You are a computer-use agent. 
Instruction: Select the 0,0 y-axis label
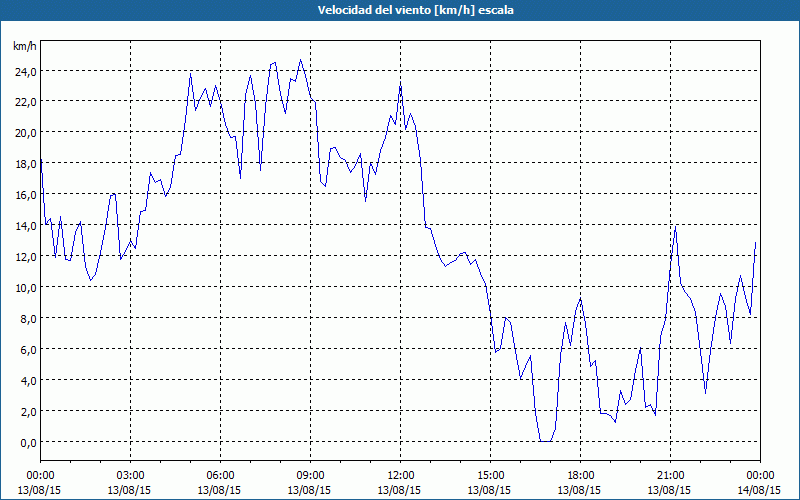[30, 442]
